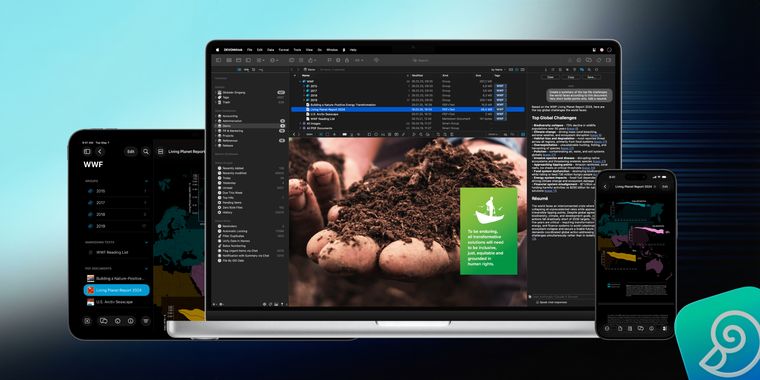Toggle the sidebar button in the Mac toolbar
The image size is (760, 380).
coord(218,60)
